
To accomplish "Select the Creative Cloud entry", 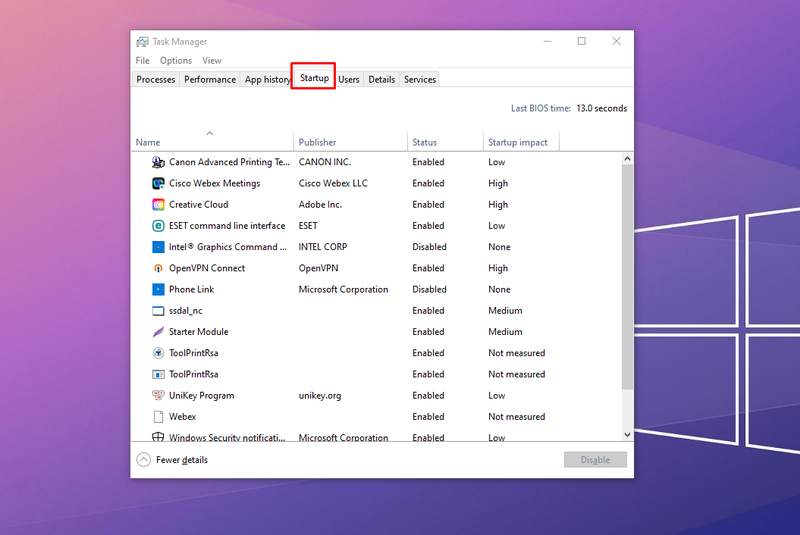I will tap(377, 205).
